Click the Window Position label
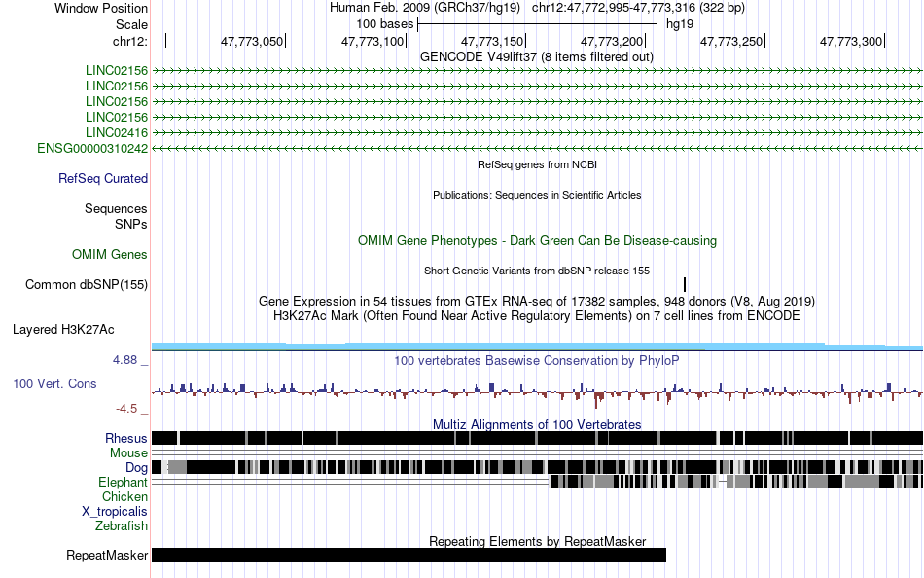 (101, 8)
